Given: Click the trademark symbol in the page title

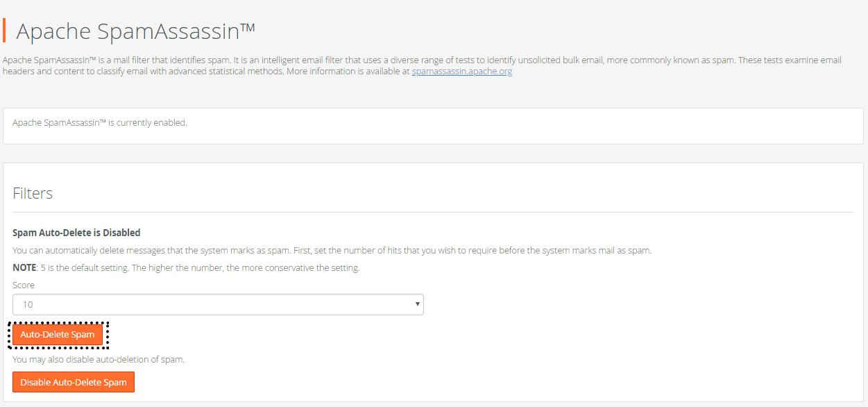Looking at the screenshot, I should 248,28.
